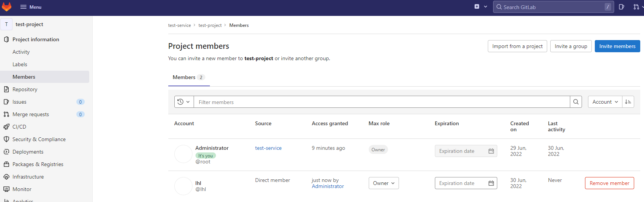The height and width of the screenshot is (202, 644).
Task: Click Merge requests count badge 0
Action: click(x=81, y=114)
